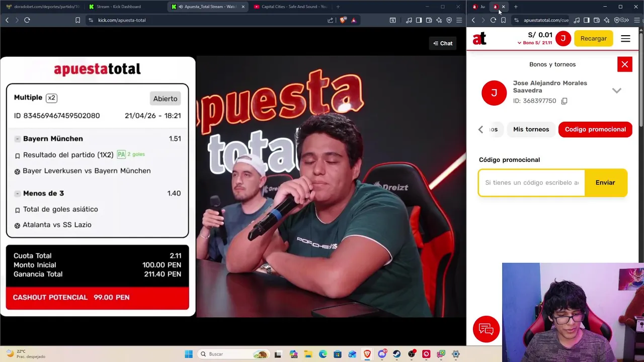Toggle sidebar panel icon in left browser
644x362 pixels.
tap(419, 20)
